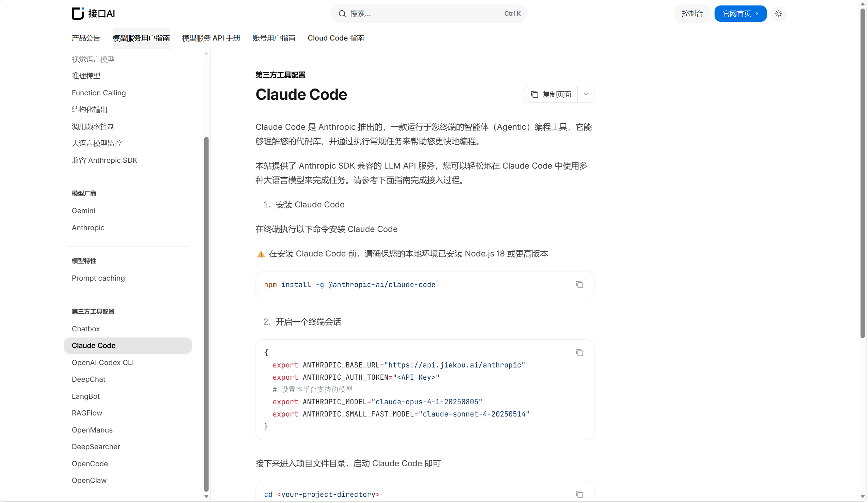This screenshot has height=503, width=868.
Task: Open the 账号用户指南 tab
Action: (274, 38)
